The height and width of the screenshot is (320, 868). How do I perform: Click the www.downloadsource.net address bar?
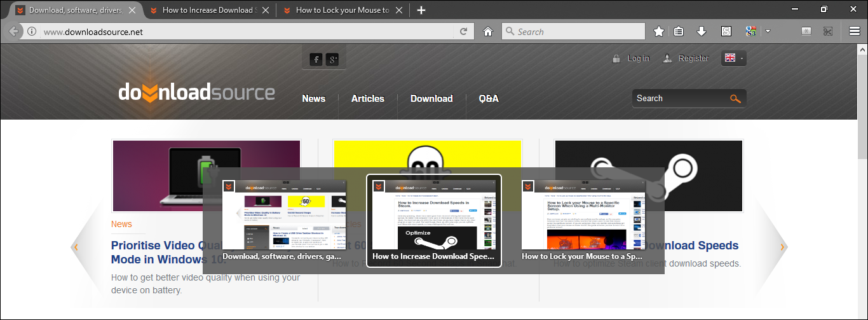(248, 32)
